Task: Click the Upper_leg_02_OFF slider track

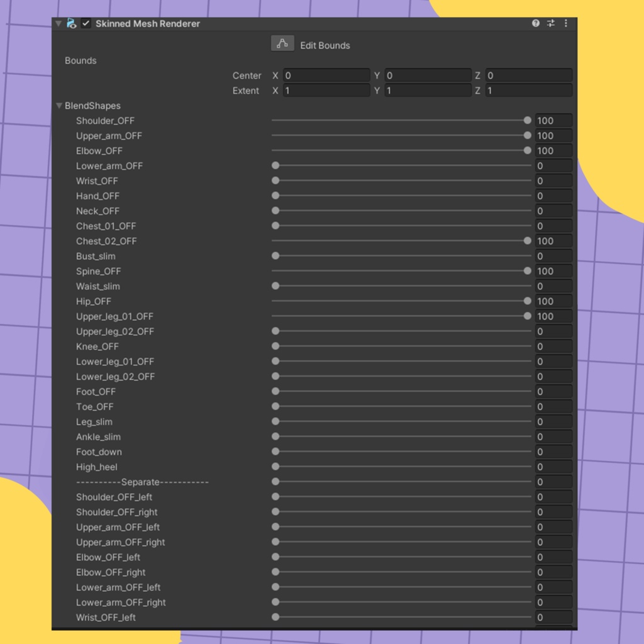Action: 401,331
